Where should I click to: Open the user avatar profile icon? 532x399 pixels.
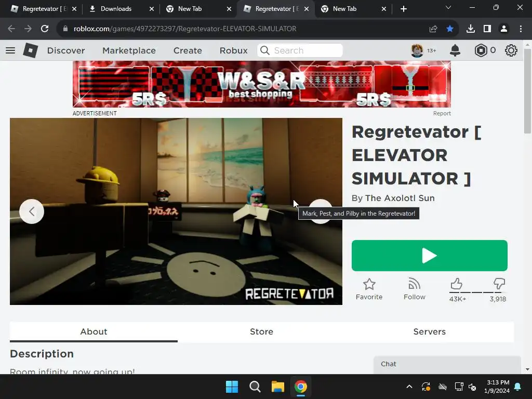417,50
